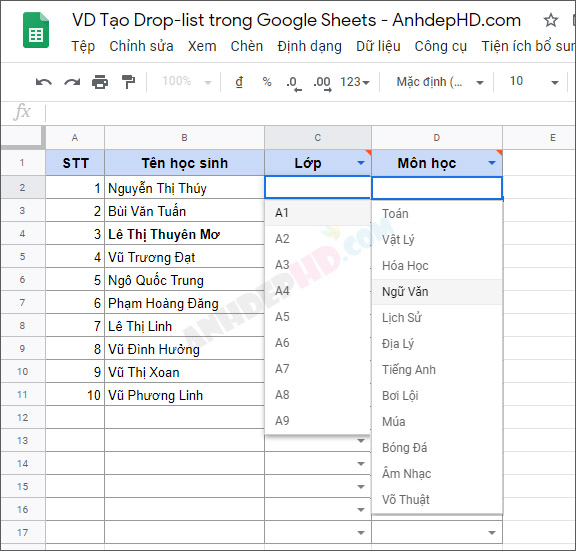Click the Undo arrow icon
Image resolution: width=576 pixels, height=551 pixels.
pyautogui.click(x=44, y=82)
